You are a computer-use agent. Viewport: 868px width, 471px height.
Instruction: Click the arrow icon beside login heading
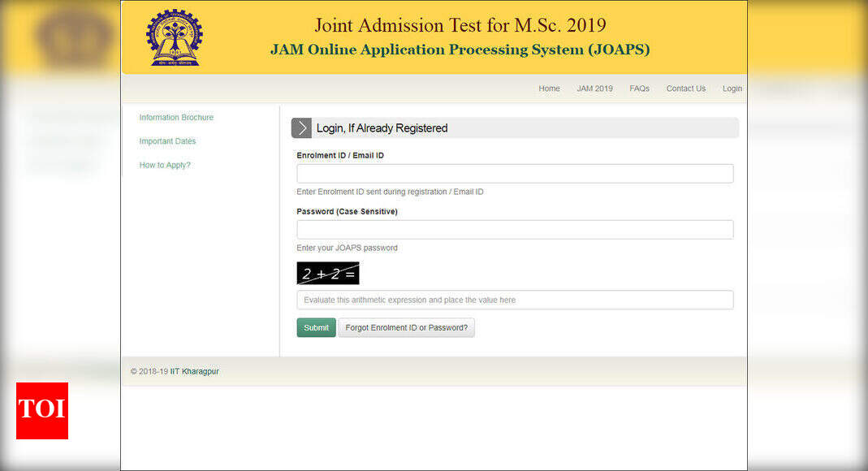click(301, 127)
